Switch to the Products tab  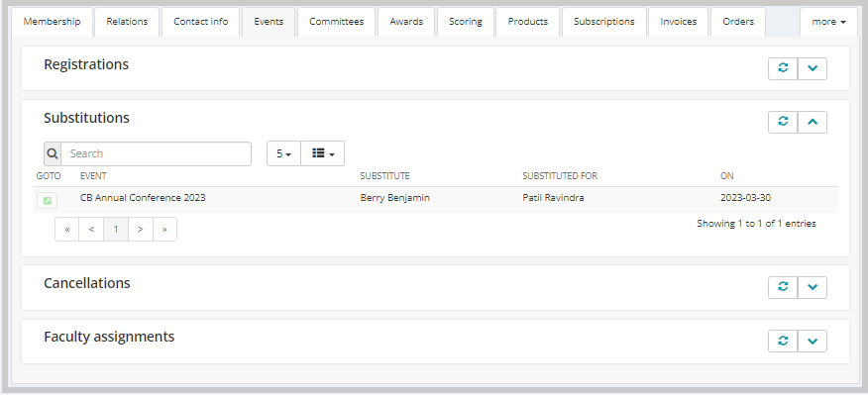(x=527, y=22)
